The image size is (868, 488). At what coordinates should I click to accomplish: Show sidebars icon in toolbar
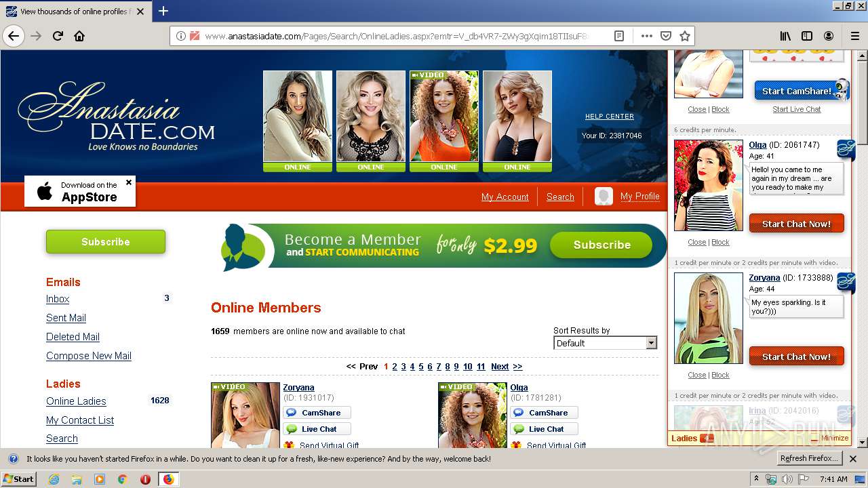coord(807,36)
